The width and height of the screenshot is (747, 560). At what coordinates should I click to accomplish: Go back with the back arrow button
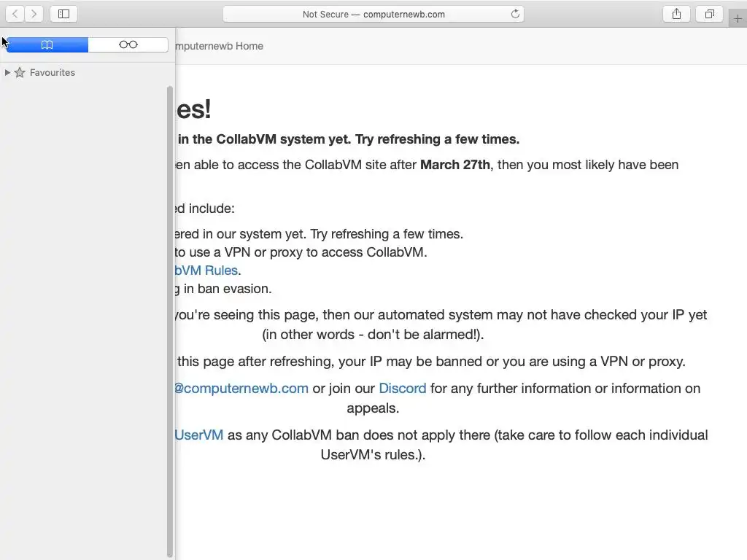[15, 14]
